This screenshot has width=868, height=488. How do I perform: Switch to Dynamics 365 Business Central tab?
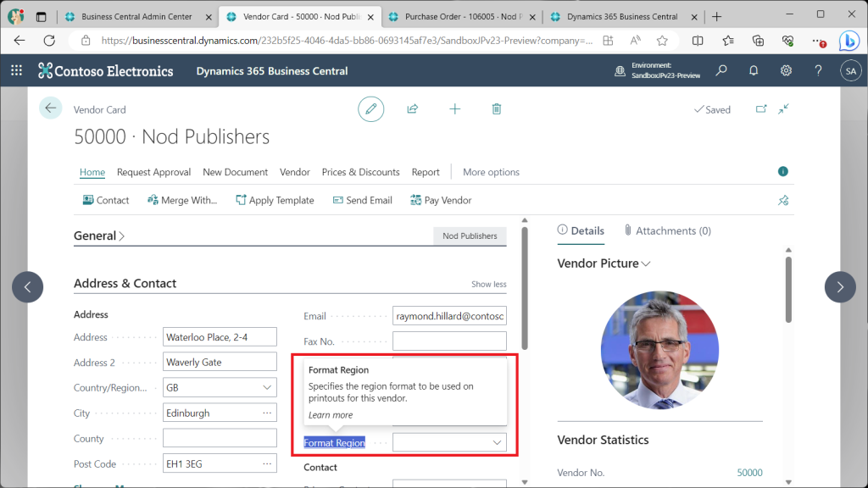pyautogui.click(x=623, y=17)
